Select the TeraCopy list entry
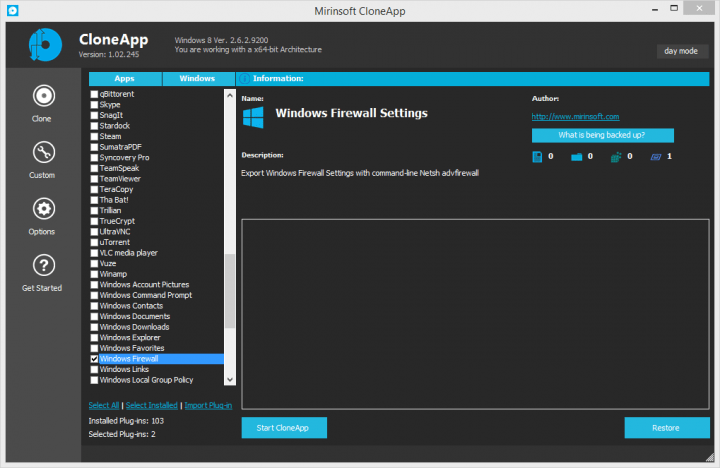The image size is (720, 468). (x=116, y=189)
